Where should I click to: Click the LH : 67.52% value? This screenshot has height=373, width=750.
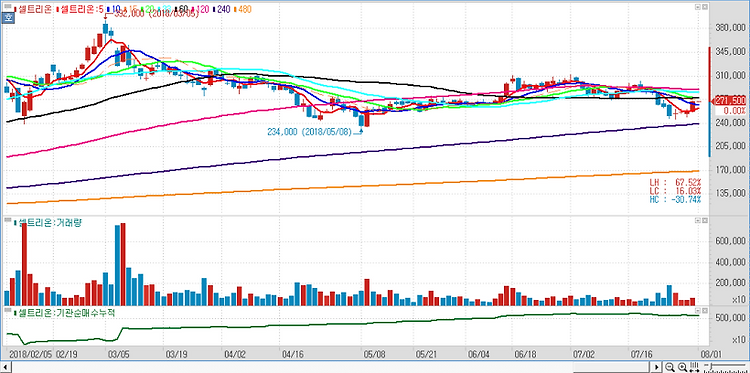pos(675,182)
